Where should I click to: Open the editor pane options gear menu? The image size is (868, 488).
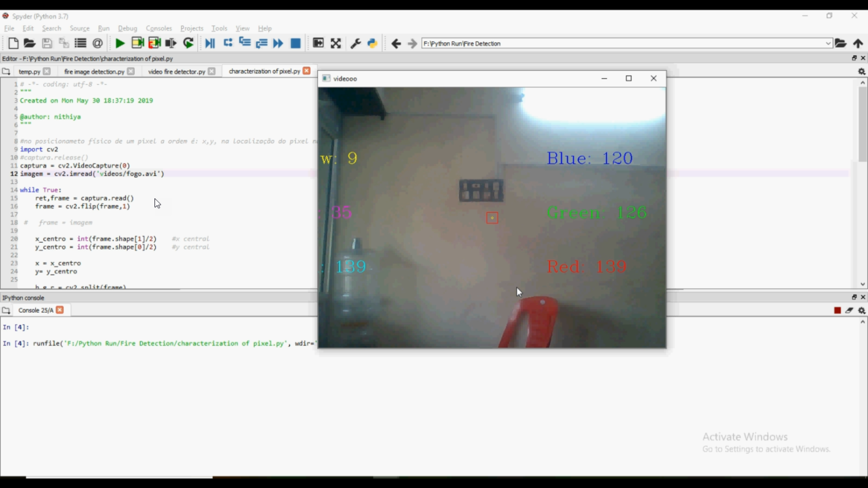tap(862, 71)
